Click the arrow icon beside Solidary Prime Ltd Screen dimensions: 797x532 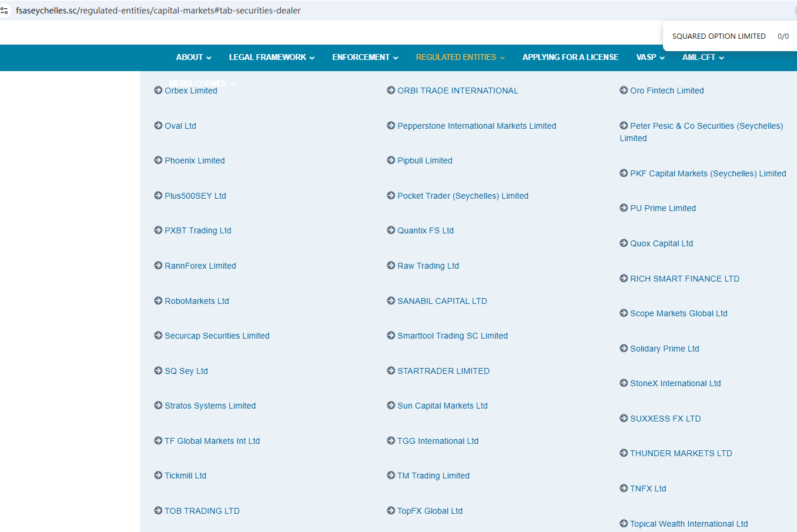tap(624, 349)
